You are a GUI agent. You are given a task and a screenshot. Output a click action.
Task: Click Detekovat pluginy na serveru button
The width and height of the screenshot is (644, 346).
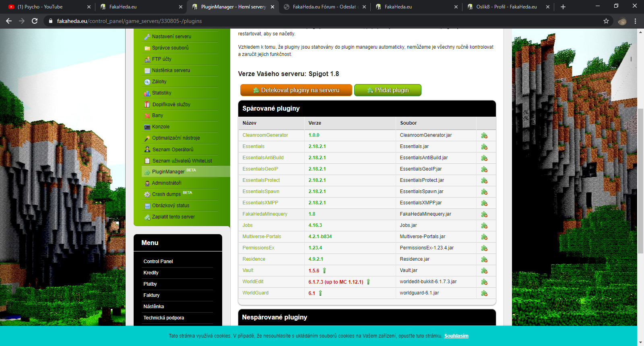pyautogui.click(x=296, y=90)
